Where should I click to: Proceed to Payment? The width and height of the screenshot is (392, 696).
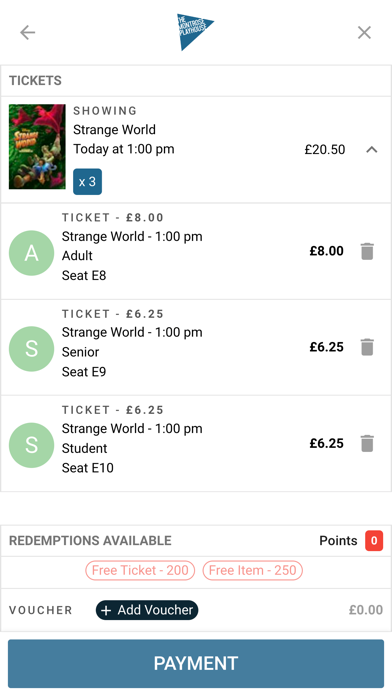click(x=196, y=664)
